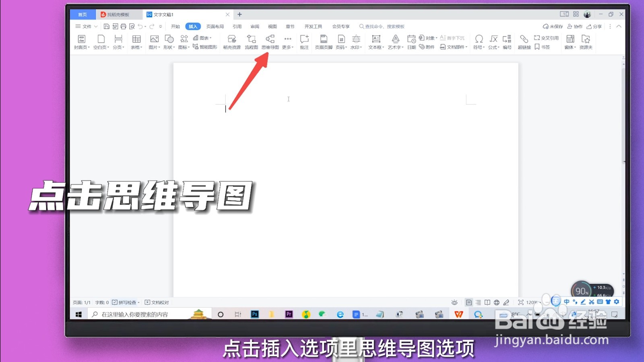Switch to the 开始 ribbon tab

pyautogui.click(x=175, y=27)
